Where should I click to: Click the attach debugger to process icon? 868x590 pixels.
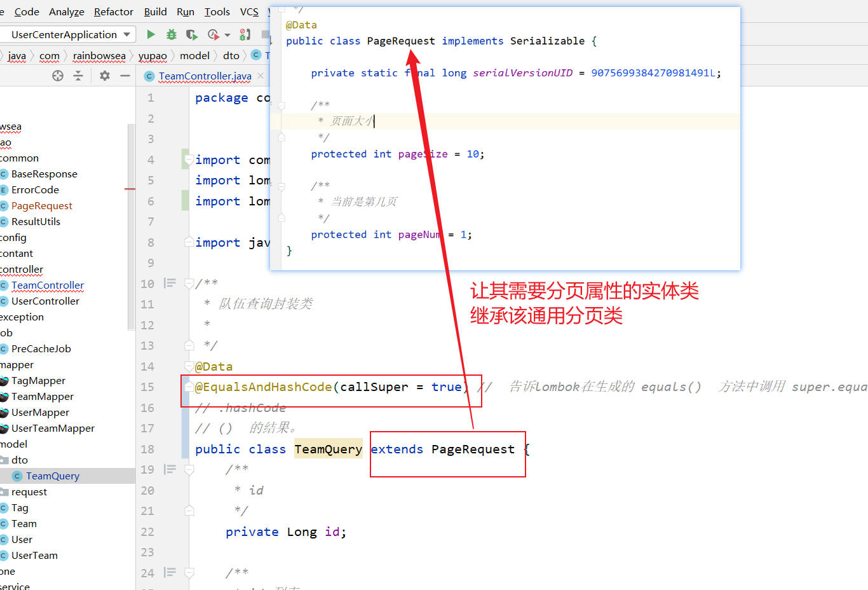[x=245, y=34]
